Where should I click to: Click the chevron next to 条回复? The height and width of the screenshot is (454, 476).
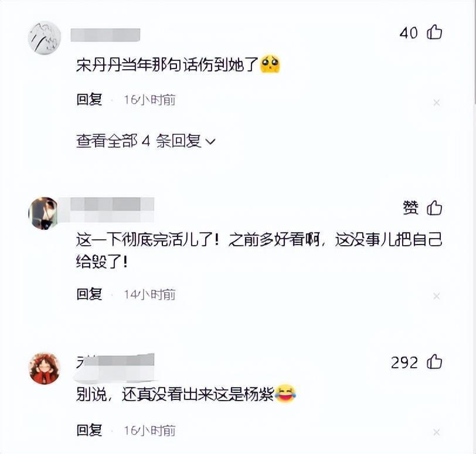210,141
